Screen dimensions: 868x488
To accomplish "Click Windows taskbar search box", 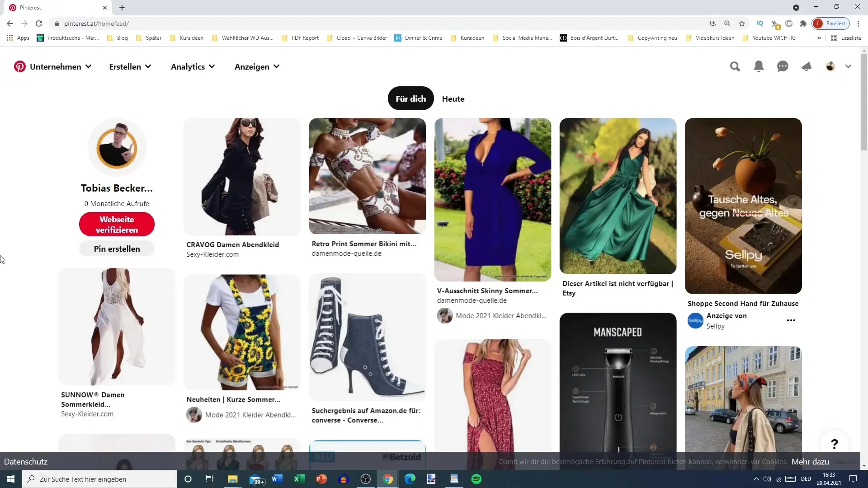I will click(99, 479).
